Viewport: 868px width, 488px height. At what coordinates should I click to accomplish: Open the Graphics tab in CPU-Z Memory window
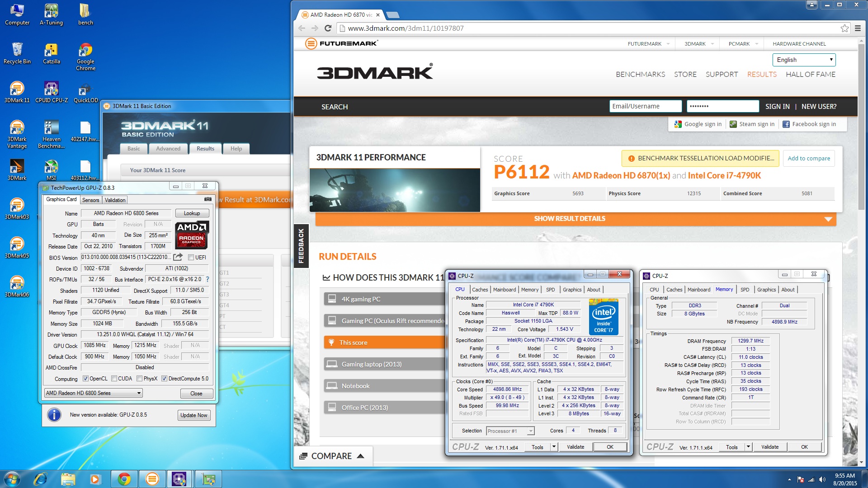(766, 290)
